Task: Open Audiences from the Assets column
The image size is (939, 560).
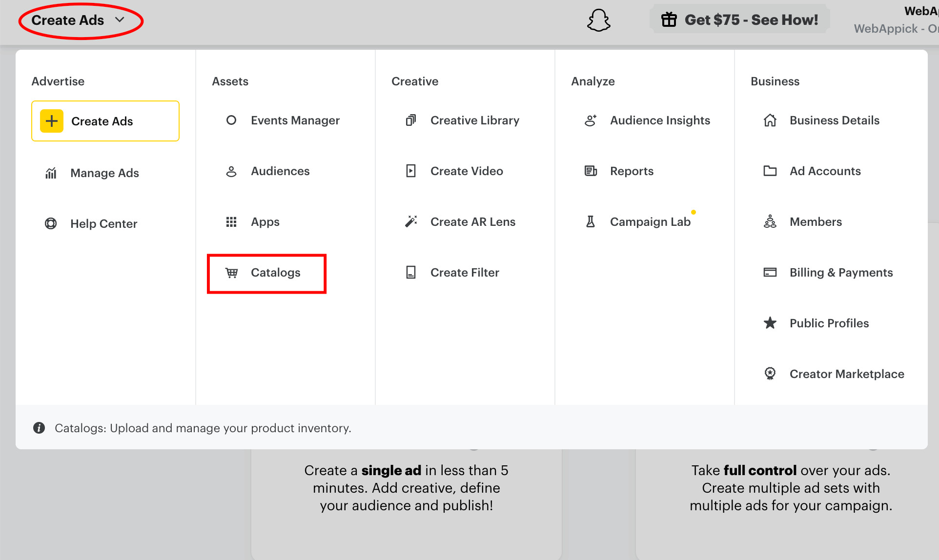Action: tap(280, 171)
